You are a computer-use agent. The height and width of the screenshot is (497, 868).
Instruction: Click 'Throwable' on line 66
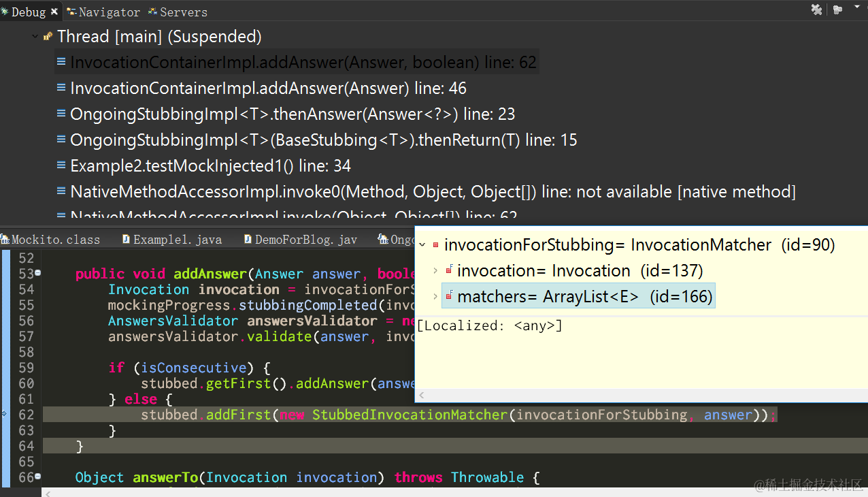487,477
